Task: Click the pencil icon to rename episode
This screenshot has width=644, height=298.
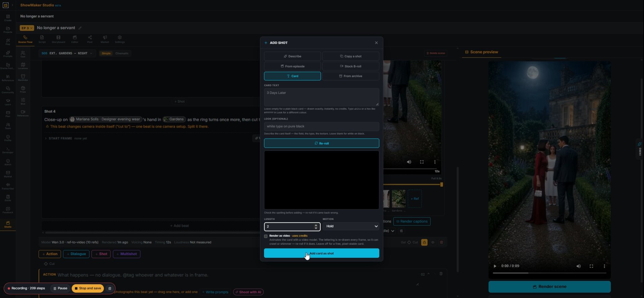Action: pyautogui.click(x=80, y=28)
